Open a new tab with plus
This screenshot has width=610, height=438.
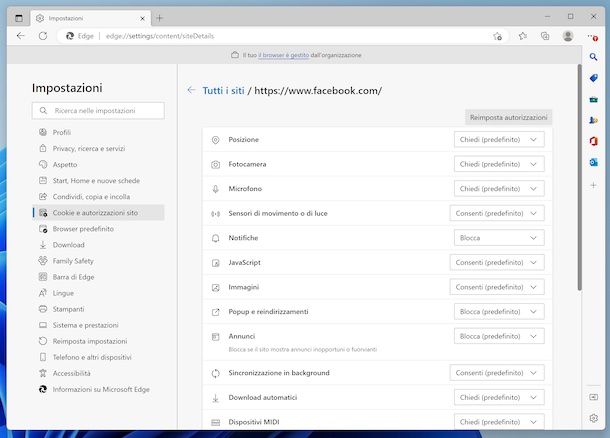pyautogui.click(x=160, y=18)
